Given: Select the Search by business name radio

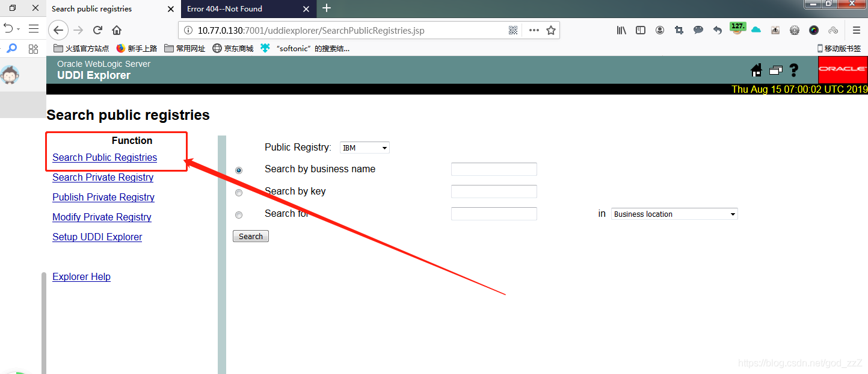Looking at the screenshot, I should (x=239, y=170).
